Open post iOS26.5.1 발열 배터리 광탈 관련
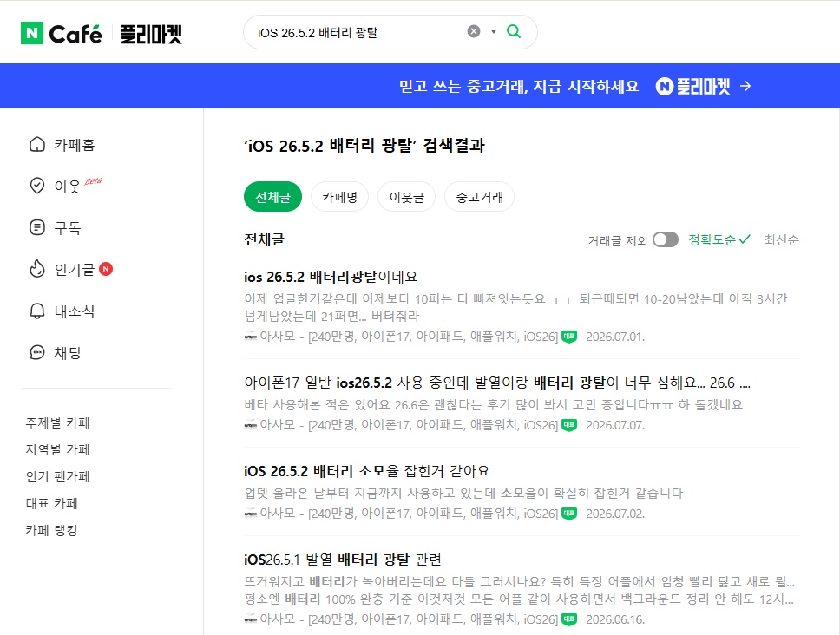The width and height of the screenshot is (840, 635). click(x=342, y=560)
